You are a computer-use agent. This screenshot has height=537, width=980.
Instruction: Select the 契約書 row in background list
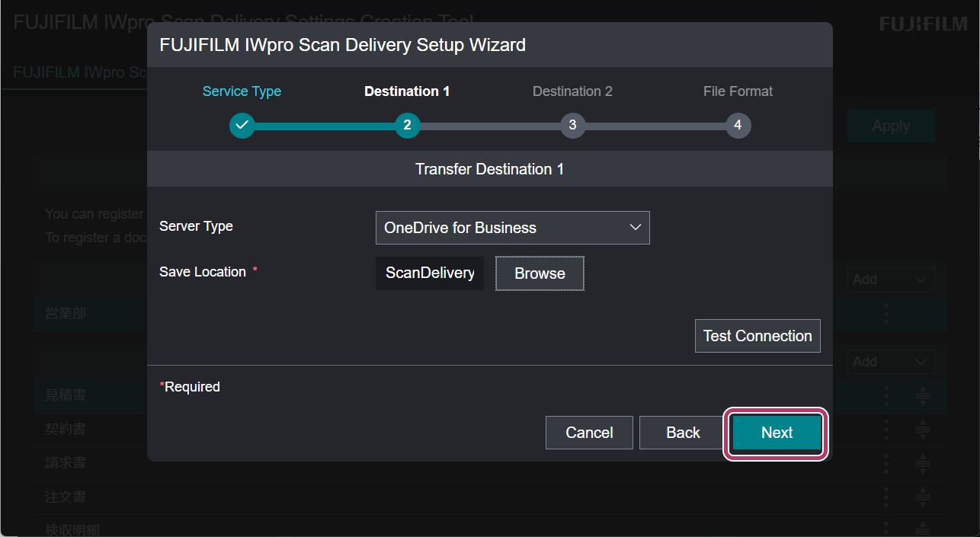coord(489,430)
